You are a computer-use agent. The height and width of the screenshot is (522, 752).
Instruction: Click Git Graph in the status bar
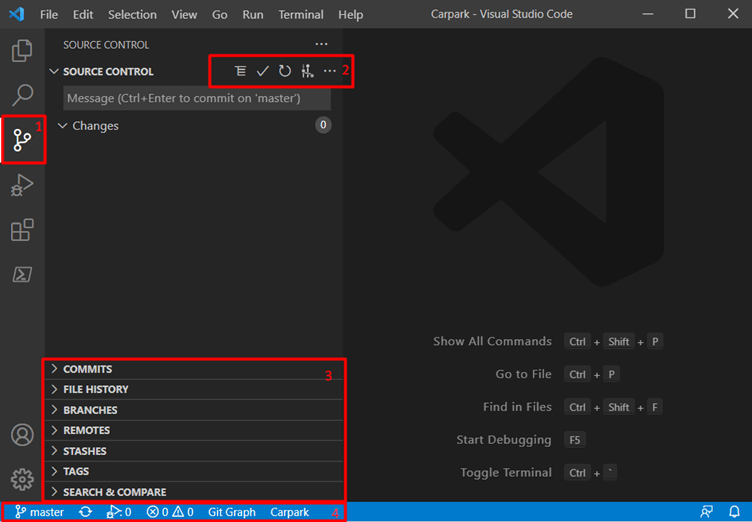coord(232,512)
